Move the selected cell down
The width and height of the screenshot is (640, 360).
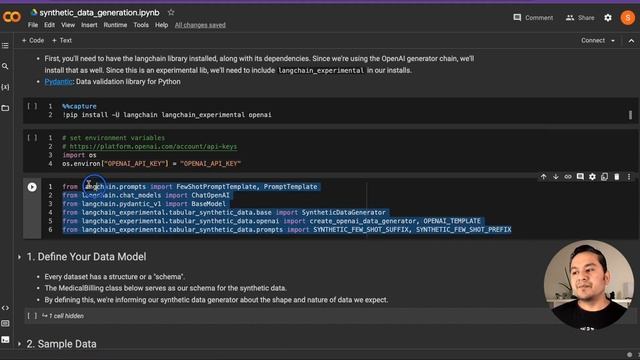(x=556, y=177)
